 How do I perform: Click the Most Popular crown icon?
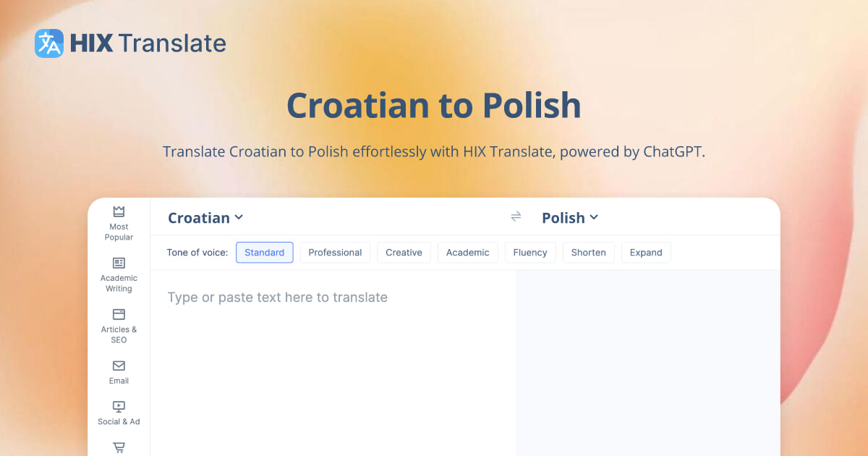pos(118,211)
